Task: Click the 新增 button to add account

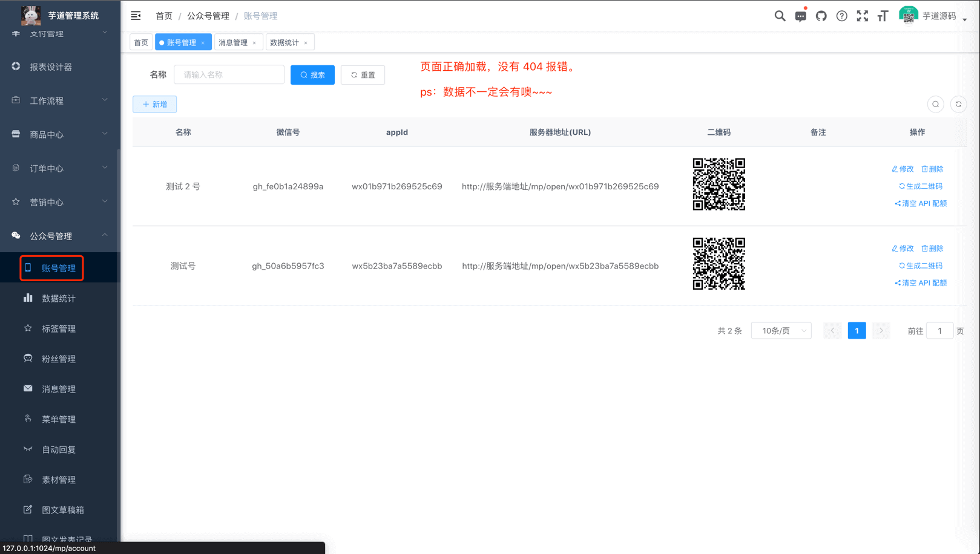Action: click(154, 104)
